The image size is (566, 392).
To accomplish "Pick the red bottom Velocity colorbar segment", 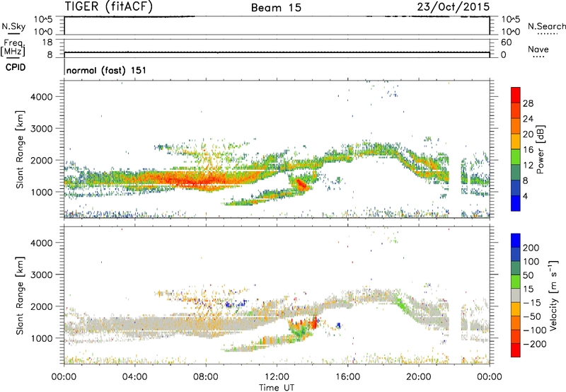I will pyautogui.click(x=516, y=350).
